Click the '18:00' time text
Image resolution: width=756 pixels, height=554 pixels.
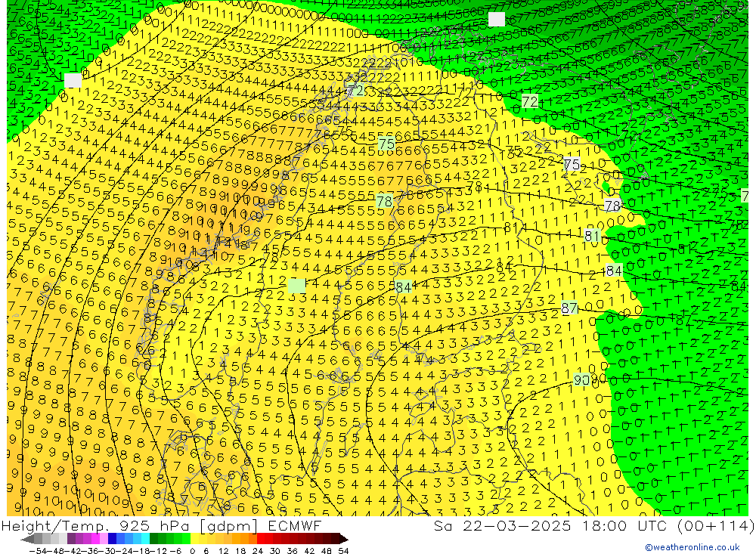[x=605, y=525]
